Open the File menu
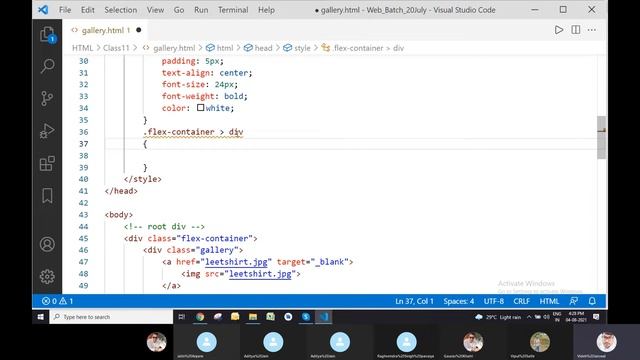This screenshot has width=640, height=360. click(65, 10)
